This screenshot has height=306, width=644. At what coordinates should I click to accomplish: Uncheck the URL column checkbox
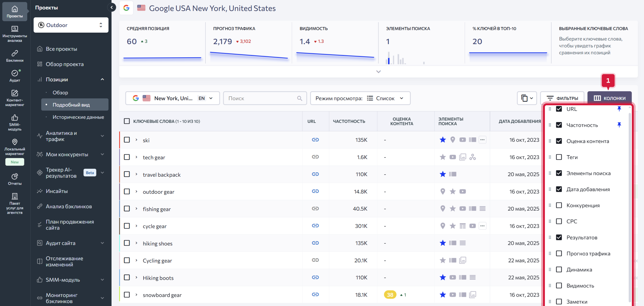559,109
